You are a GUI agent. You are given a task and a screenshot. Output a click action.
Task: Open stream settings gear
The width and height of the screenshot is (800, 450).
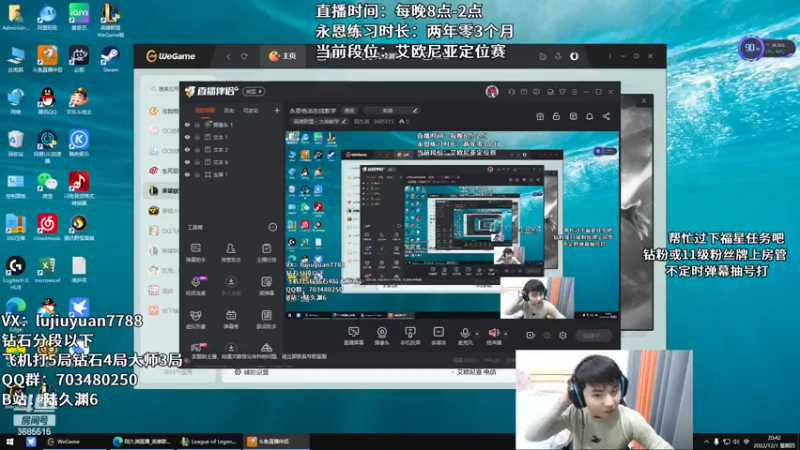(563, 335)
